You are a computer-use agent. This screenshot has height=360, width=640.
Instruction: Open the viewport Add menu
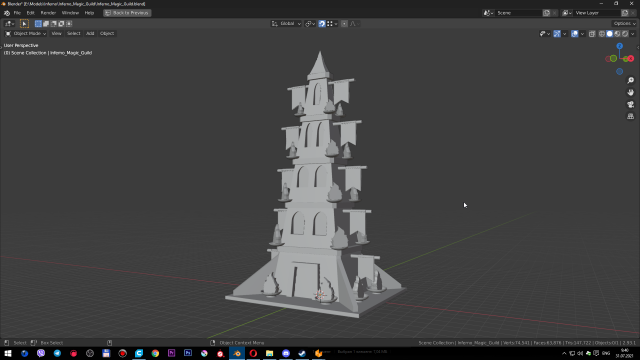(90, 33)
